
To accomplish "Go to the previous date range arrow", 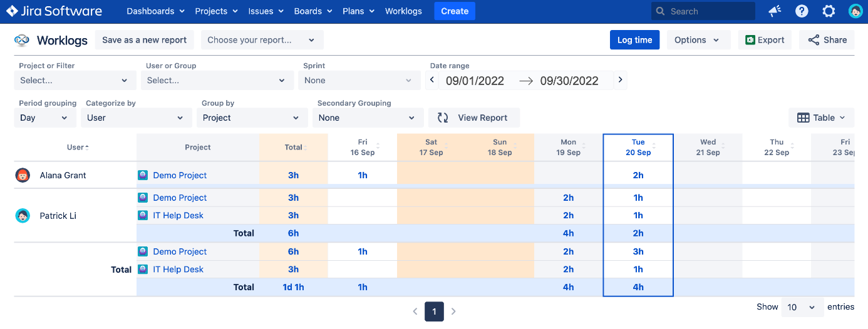I will tap(432, 80).
